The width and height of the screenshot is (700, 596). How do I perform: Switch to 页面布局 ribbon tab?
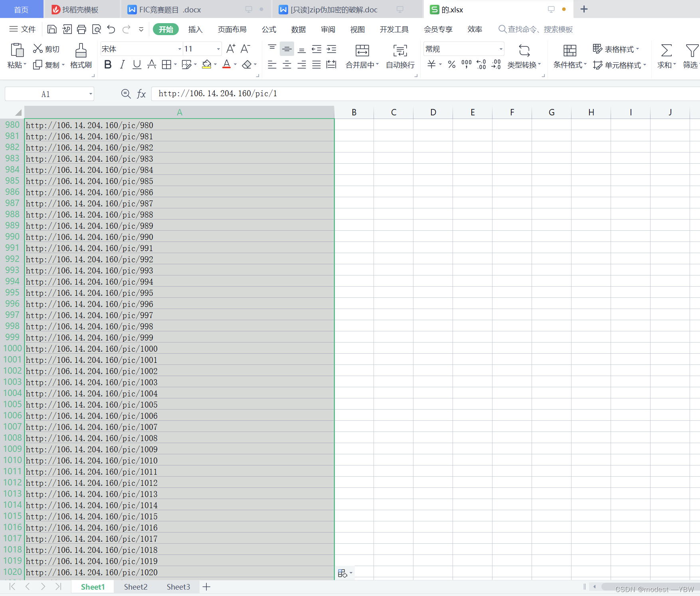point(232,29)
